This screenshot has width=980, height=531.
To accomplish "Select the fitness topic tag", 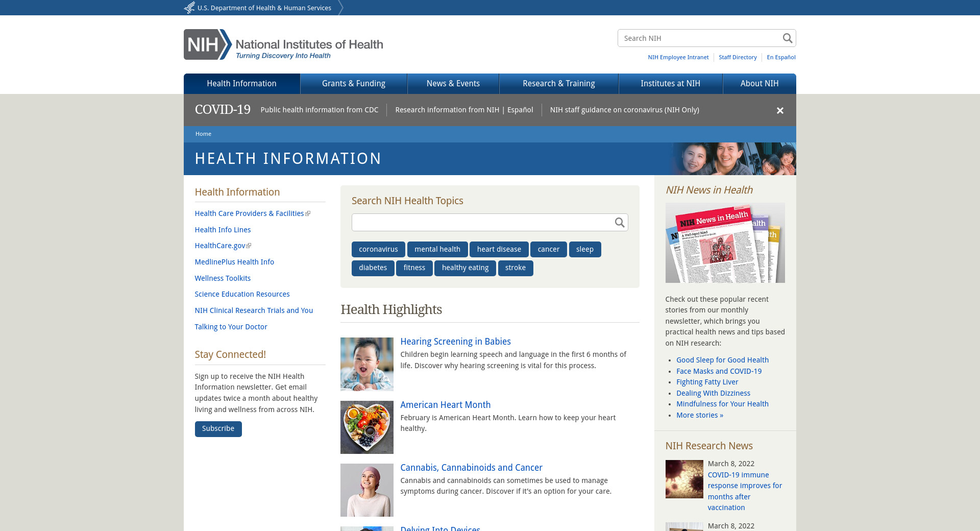I will tap(414, 268).
